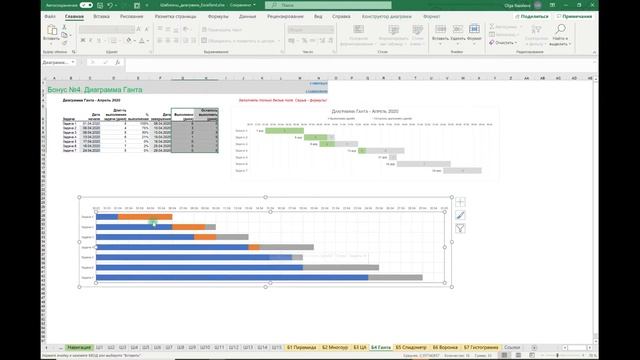
Task: Open the Формулы ribbon tab
Action: point(218,16)
